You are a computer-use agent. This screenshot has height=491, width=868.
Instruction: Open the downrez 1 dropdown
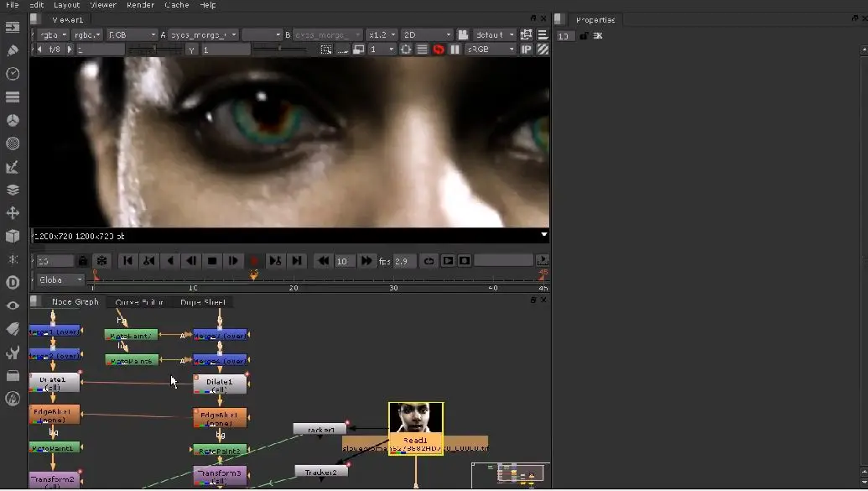pyautogui.click(x=382, y=50)
